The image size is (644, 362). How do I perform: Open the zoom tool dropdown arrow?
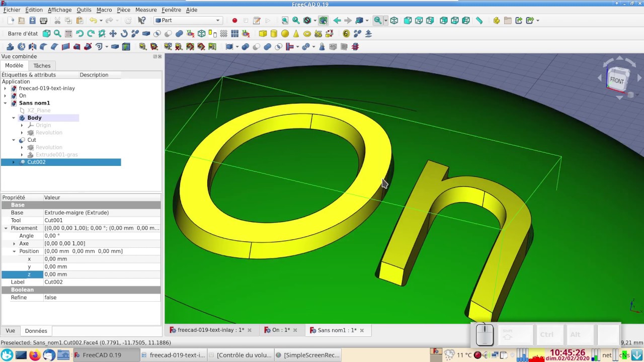385,21
